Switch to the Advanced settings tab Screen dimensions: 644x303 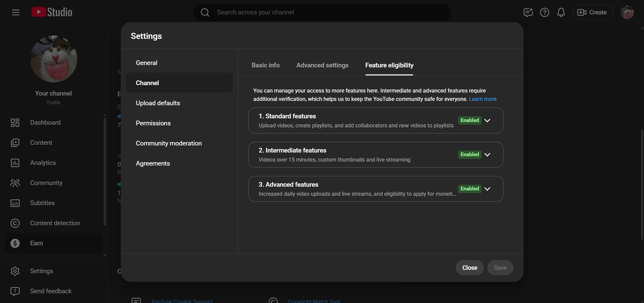322,65
